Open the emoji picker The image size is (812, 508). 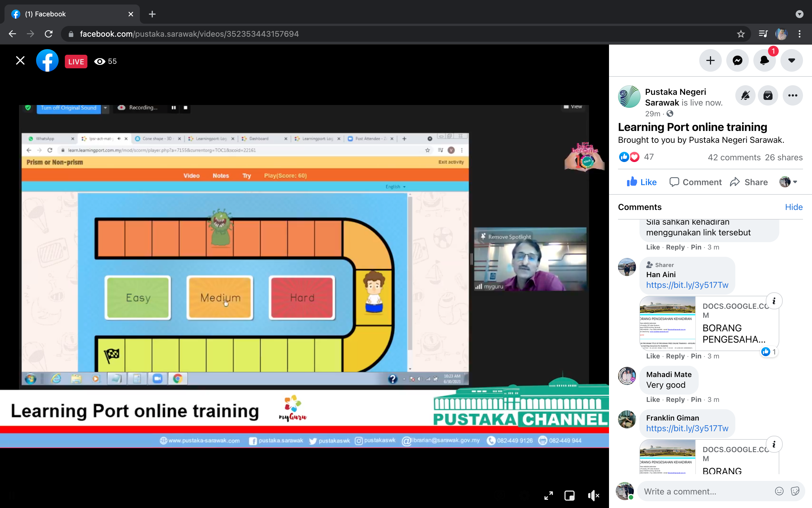coord(779,491)
